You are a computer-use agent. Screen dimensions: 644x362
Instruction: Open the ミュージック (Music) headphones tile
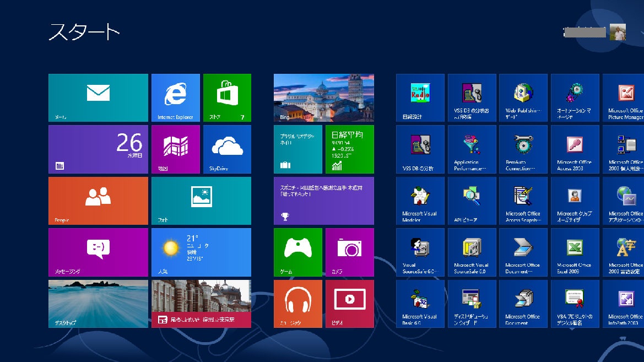pos(298,304)
